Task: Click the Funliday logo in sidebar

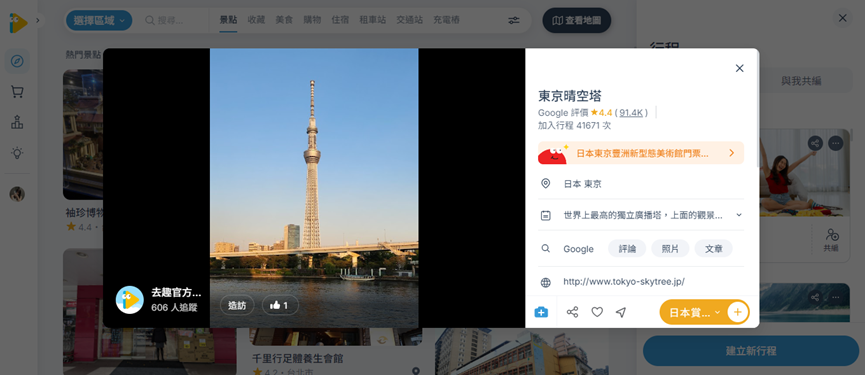Action: 18,22
